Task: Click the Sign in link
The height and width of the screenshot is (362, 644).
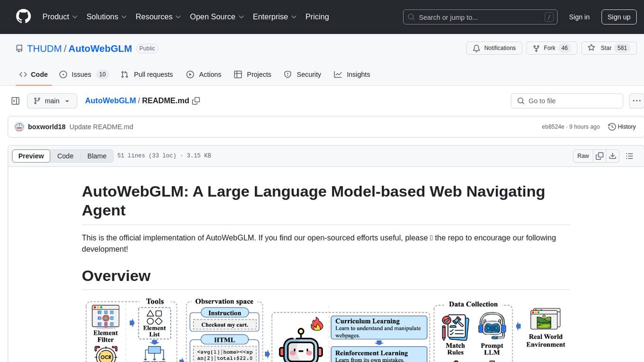Action: (x=579, y=17)
